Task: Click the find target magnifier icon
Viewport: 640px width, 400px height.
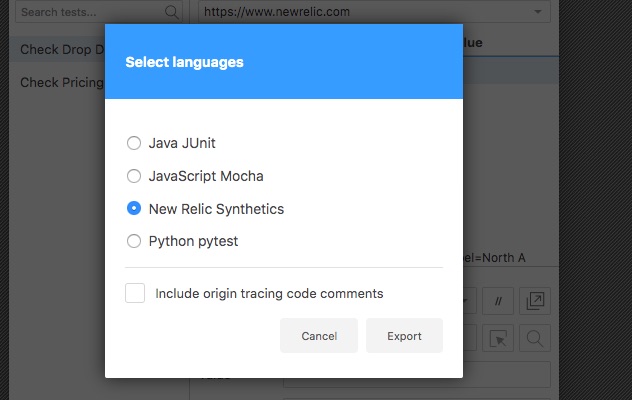Action: pos(535,338)
